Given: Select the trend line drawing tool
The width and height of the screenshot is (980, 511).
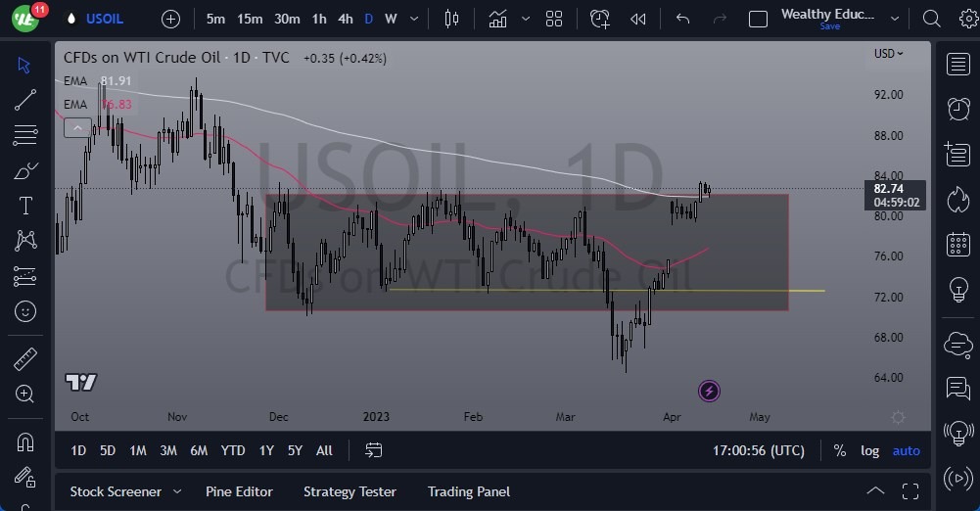Looking at the screenshot, I should click(x=25, y=100).
